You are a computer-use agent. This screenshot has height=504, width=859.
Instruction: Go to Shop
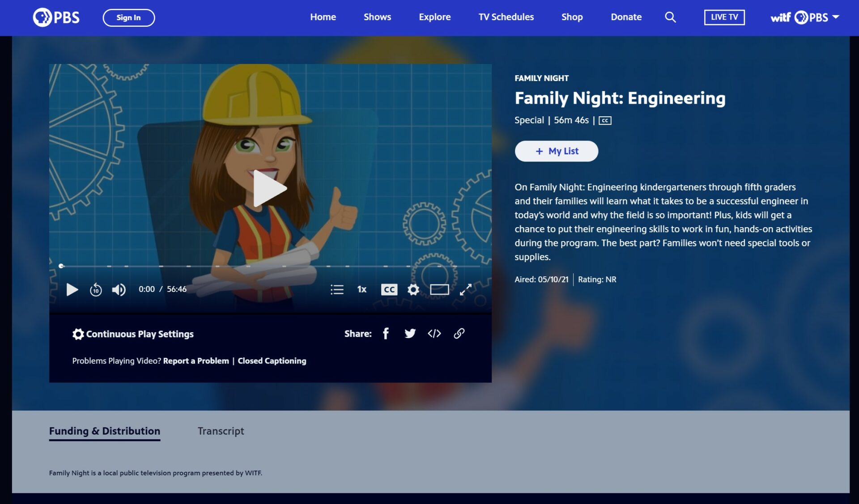click(x=572, y=17)
